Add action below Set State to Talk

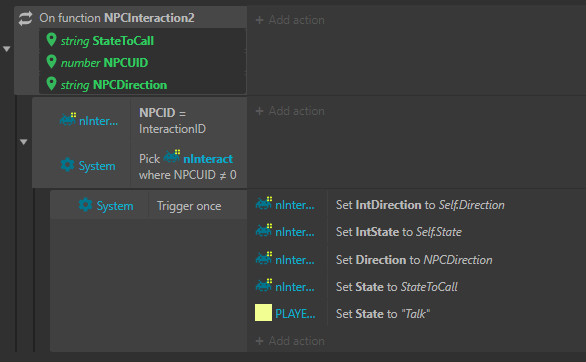click(x=290, y=341)
